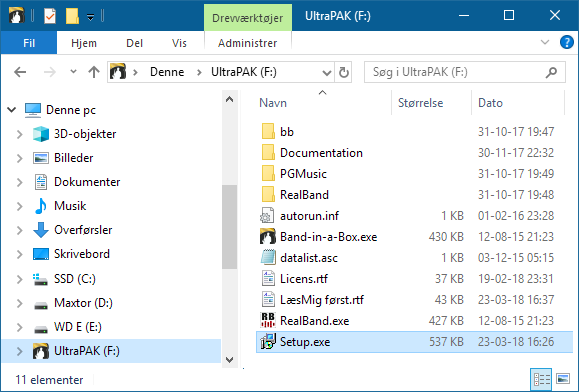
Task: Click the magnifying glass search icon
Action: [x=551, y=72]
